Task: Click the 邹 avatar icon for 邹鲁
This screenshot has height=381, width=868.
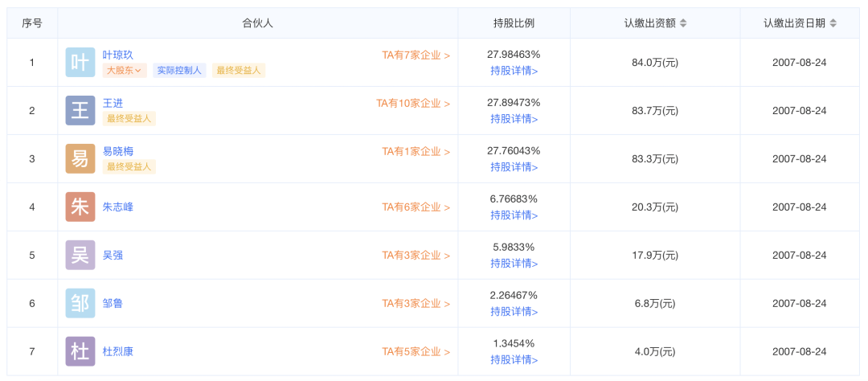Action: point(80,304)
